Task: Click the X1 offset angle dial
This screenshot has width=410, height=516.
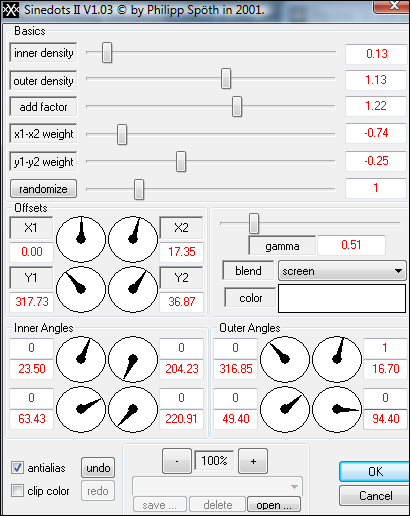Action: (81, 239)
